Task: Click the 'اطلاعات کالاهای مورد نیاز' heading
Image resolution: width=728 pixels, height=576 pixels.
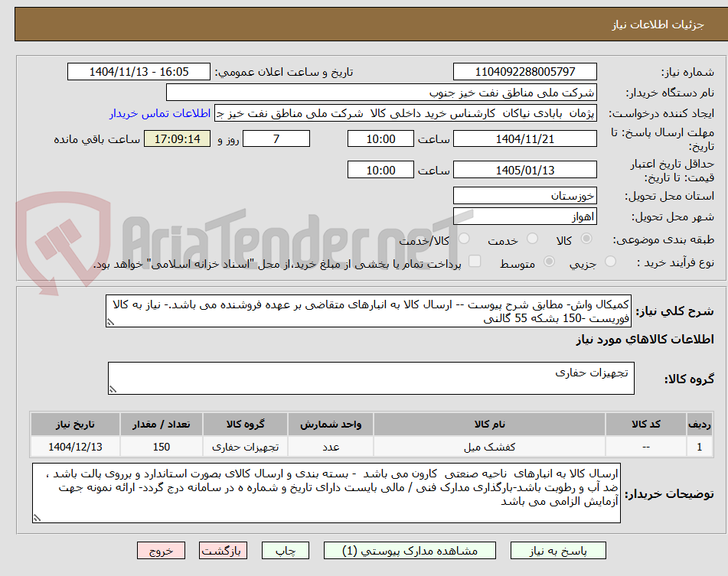Action: [x=645, y=340]
